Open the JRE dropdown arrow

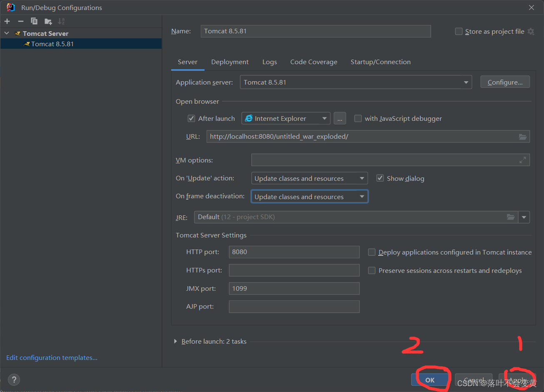tap(524, 217)
